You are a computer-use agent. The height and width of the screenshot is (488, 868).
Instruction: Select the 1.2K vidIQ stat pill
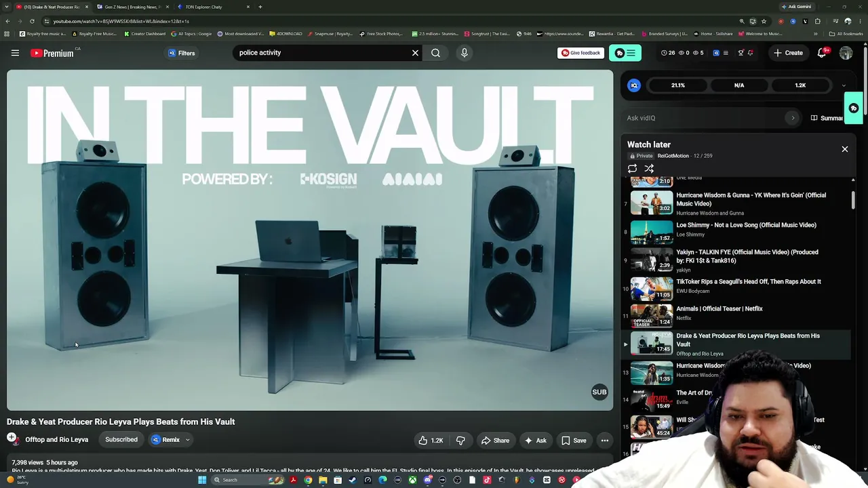click(800, 85)
